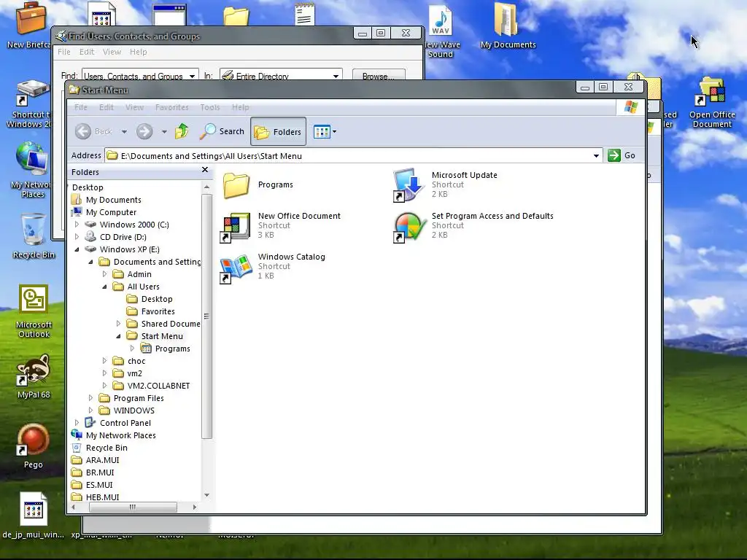Expand CD Drive (D:) node
Image resolution: width=747 pixels, height=560 pixels.
click(x=77, y=237)
